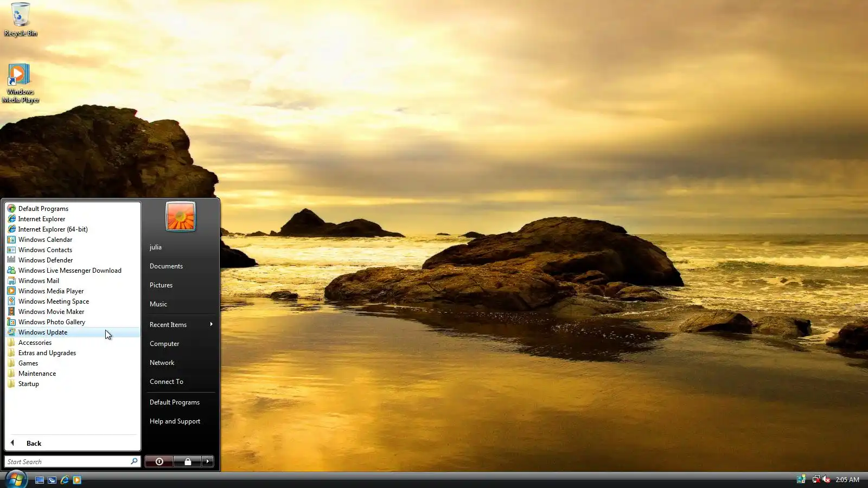Open the julia personal folder
Screen dimensions: 868x488
pos(181,247)
